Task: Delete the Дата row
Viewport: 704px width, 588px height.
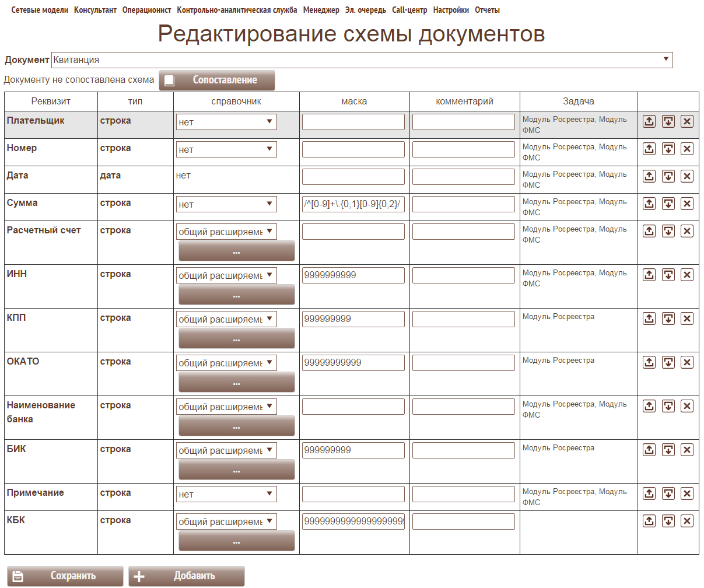Action: coord(687,176)
